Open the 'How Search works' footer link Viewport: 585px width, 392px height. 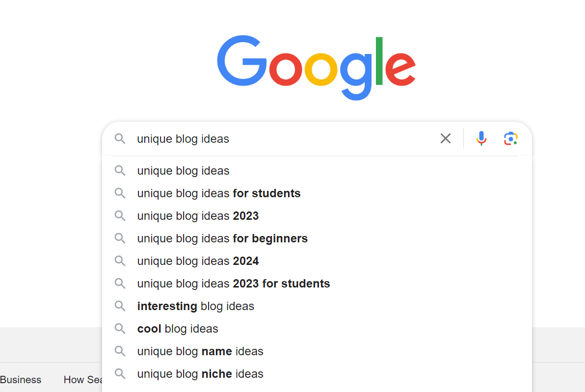[83, 380]
